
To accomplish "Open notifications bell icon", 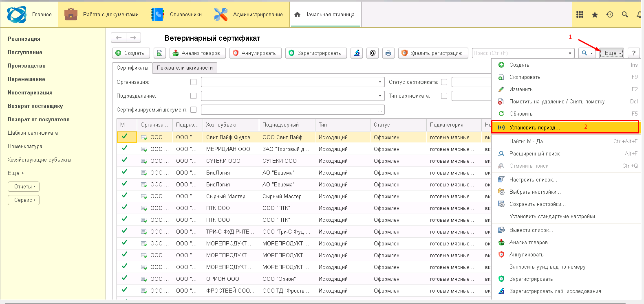I will [x=639, y=15].
